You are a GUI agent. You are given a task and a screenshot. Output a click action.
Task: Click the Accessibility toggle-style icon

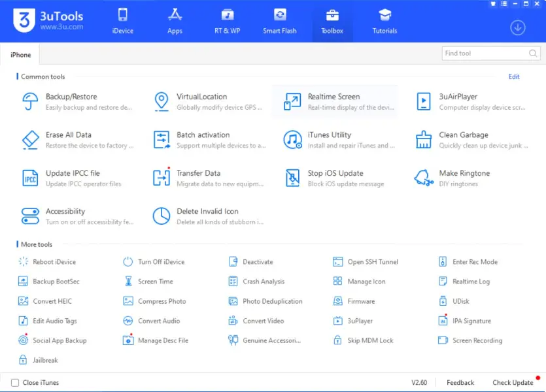pos(30,216)
